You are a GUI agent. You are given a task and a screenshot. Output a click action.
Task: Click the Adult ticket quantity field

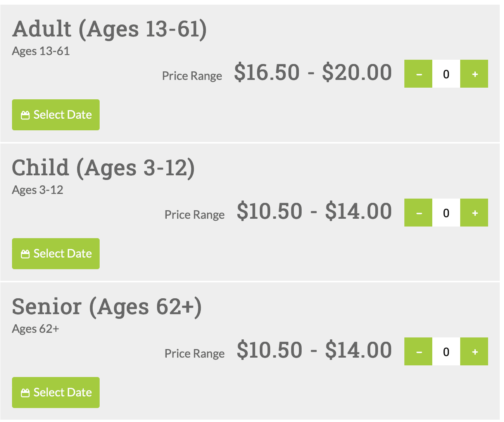446,74
